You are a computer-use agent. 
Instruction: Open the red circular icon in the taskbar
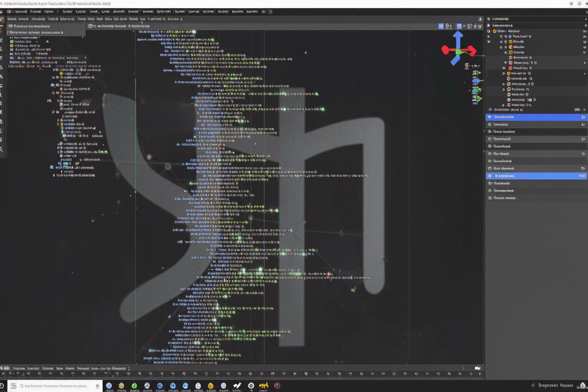coord(277,385)
